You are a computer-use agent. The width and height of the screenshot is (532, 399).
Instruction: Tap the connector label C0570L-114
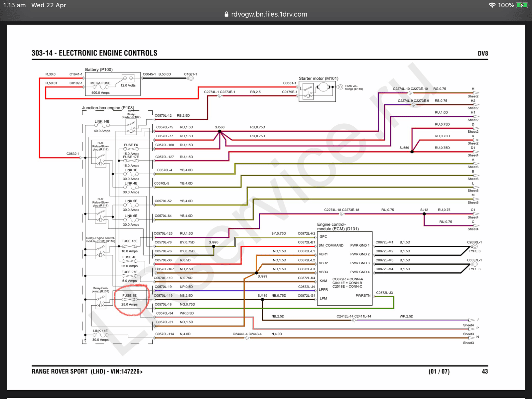165,334
